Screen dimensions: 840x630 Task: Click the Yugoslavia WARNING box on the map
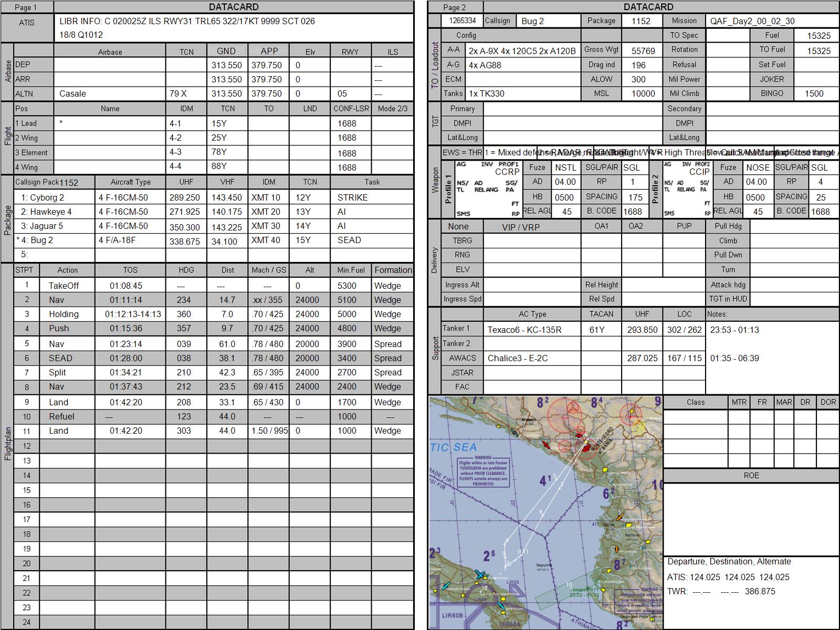(482, 471)
